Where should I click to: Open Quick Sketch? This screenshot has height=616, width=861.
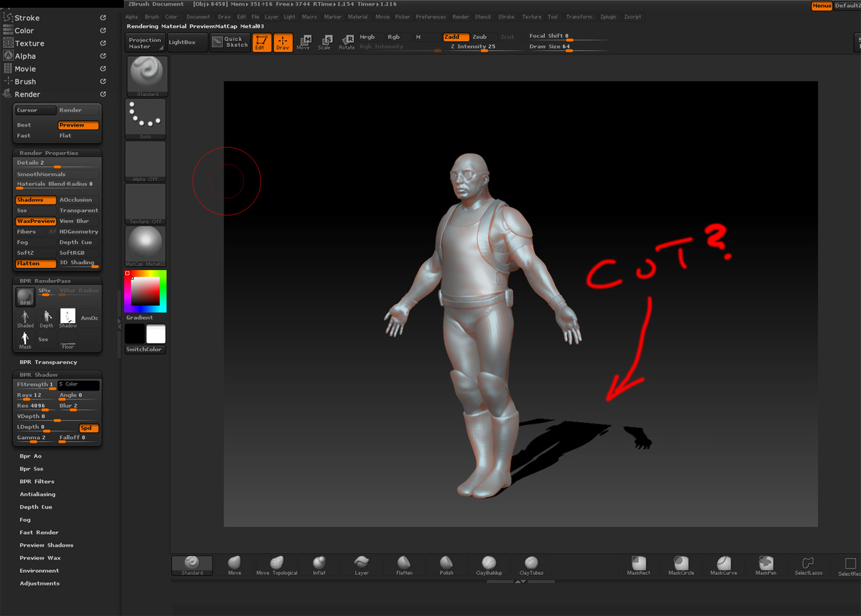[x=231, y=42]
